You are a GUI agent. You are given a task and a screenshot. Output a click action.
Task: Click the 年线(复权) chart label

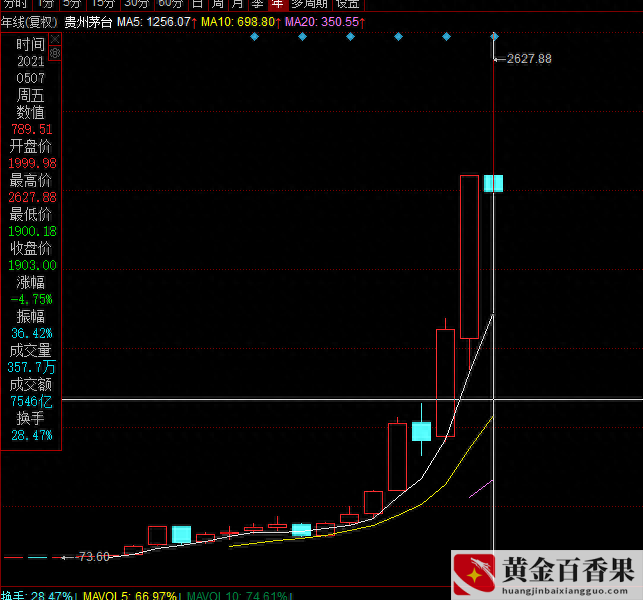(x=30, y=22)
